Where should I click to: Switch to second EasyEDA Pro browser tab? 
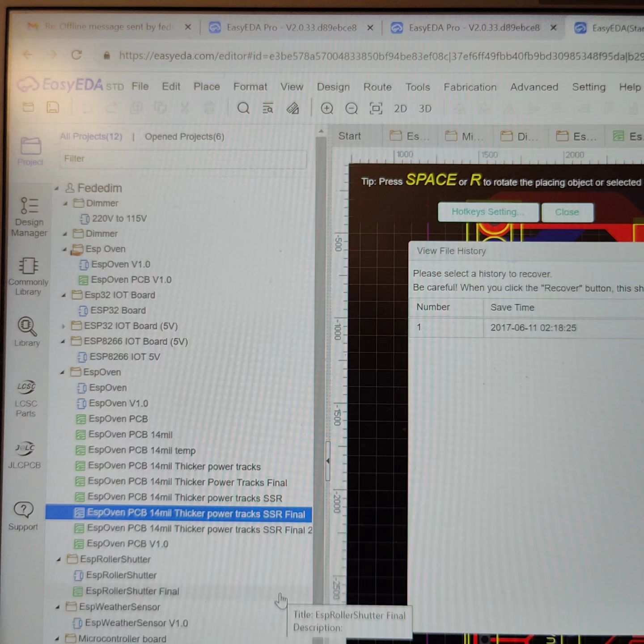(x=474, y=28)
